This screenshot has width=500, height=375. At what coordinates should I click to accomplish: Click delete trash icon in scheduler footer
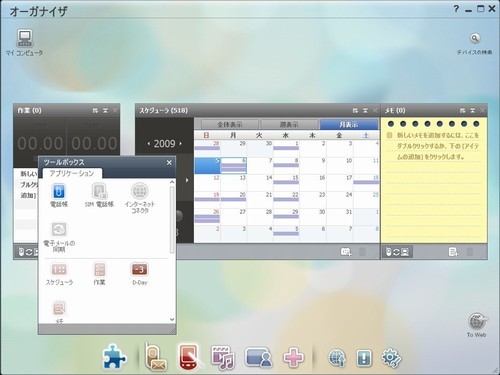pyautogui.click(x=362, y=252)
